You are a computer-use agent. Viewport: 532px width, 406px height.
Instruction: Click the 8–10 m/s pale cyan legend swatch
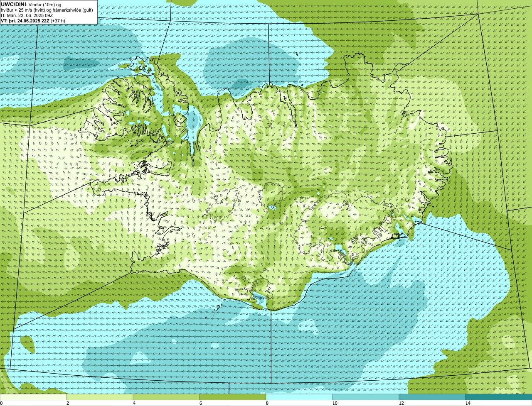(x=299, y=397)
